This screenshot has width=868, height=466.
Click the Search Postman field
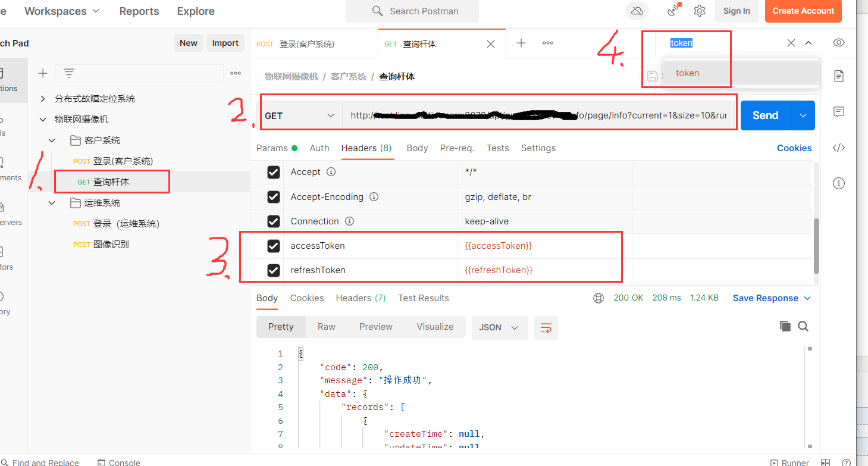(412, 11)
